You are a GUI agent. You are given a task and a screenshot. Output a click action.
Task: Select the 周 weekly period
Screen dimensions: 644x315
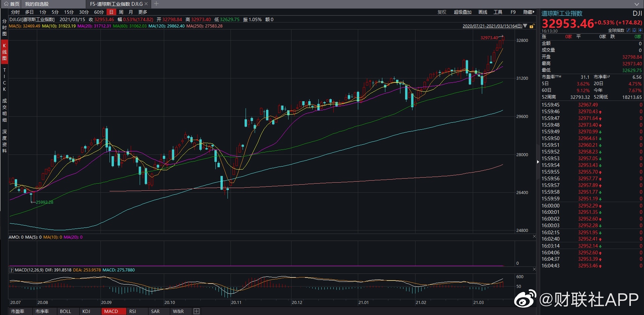click(x=121, y=12)
